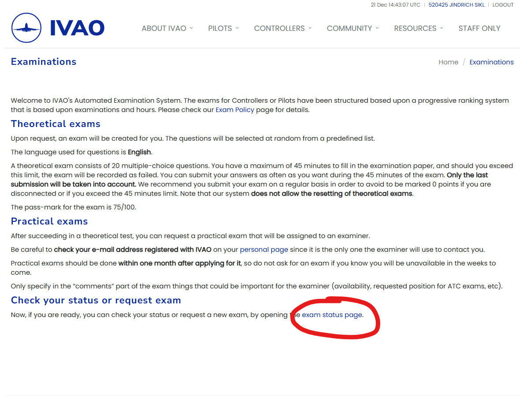Open the personal page link
The width and height of the screenshot is (532, 396).
264,250
